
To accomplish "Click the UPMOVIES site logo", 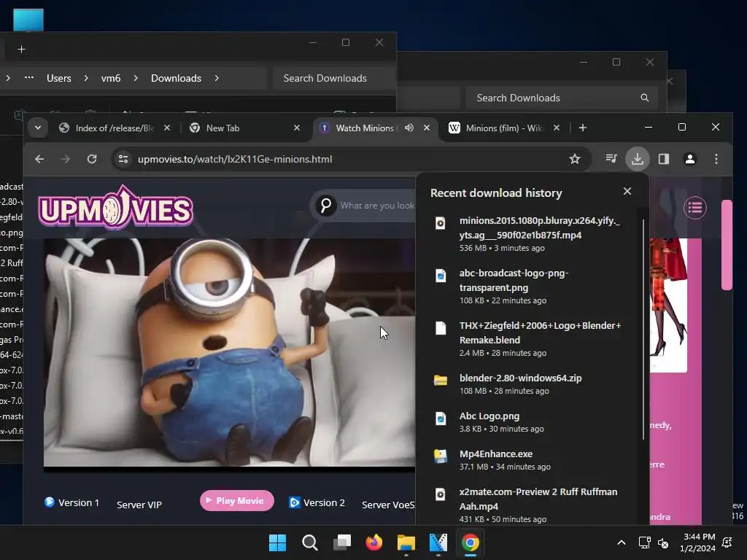I will (x=116, y=208).
